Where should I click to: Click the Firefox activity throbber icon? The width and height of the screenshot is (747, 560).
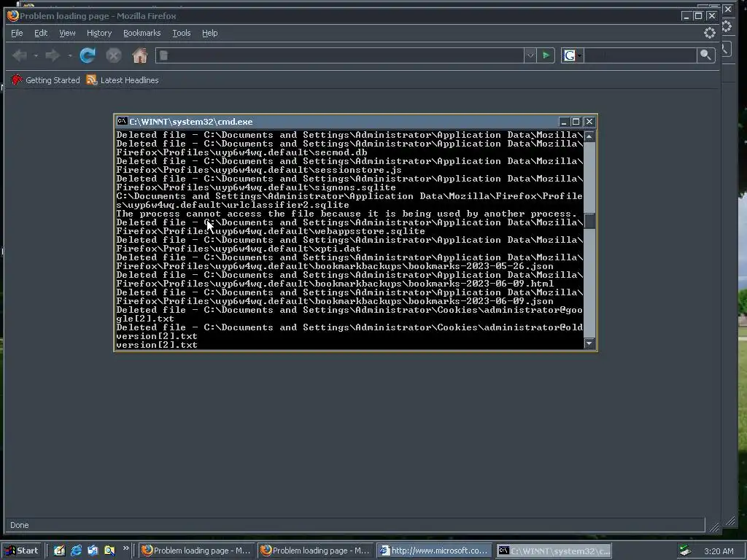709,33
